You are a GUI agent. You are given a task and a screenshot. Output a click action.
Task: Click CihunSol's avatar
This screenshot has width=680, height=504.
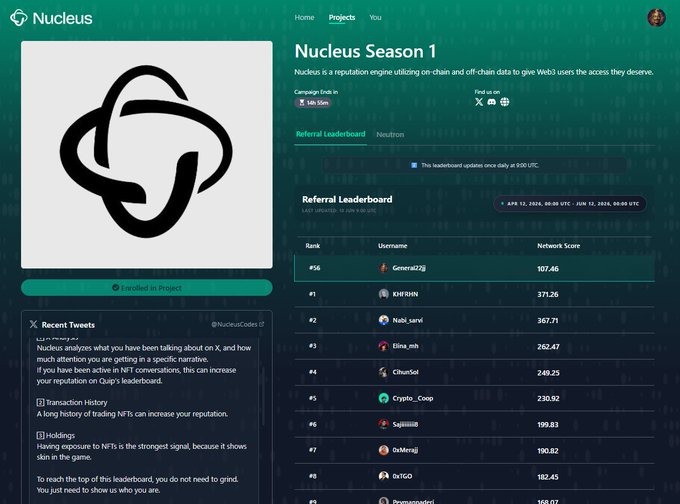383,372
